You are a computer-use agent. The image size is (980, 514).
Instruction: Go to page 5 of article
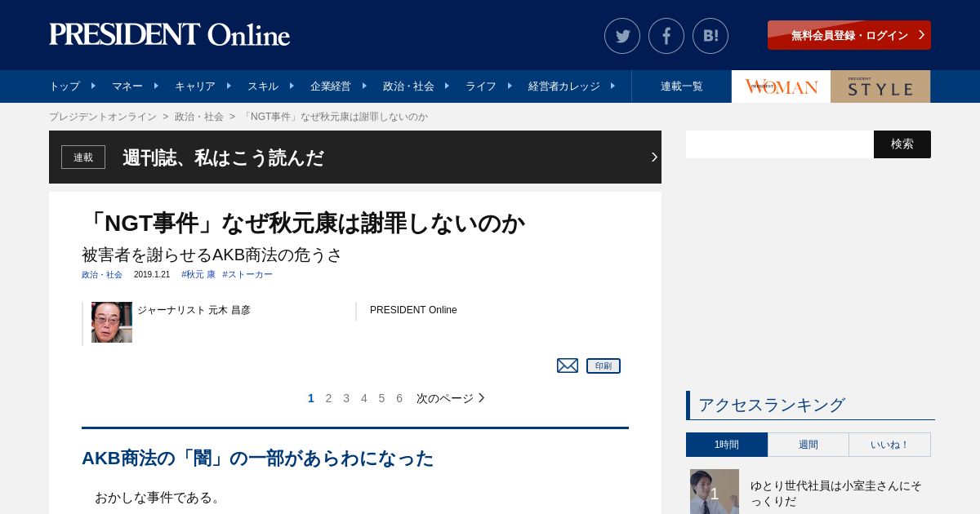click(x=381, y=398)
